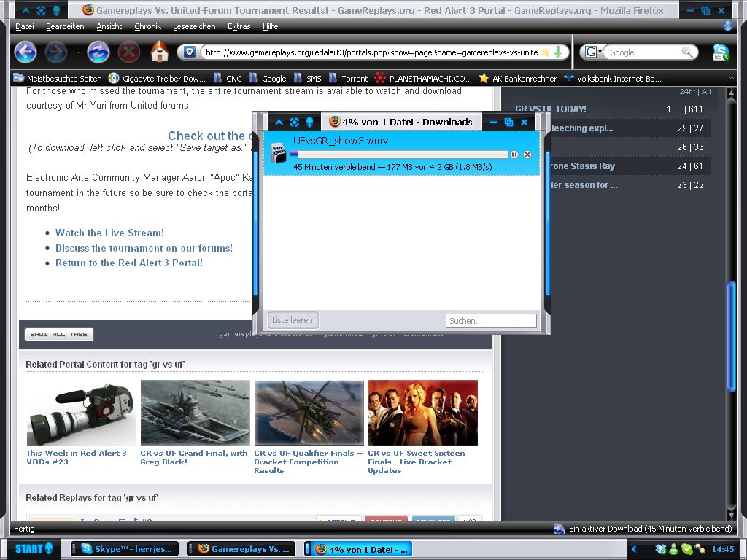Switch to the Skype taskbar window
The width and height of the screenshot is (747, 560).
coord(125,549)
